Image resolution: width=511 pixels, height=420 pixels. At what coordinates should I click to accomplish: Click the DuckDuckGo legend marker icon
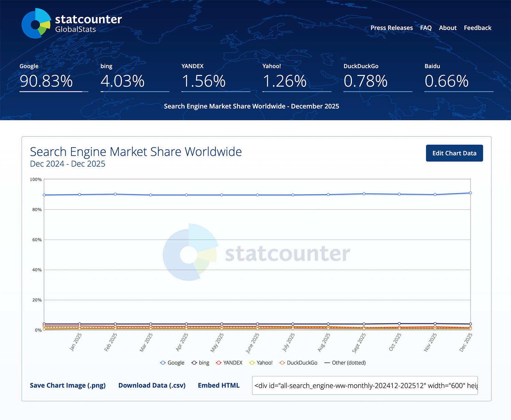click(282, 362)
